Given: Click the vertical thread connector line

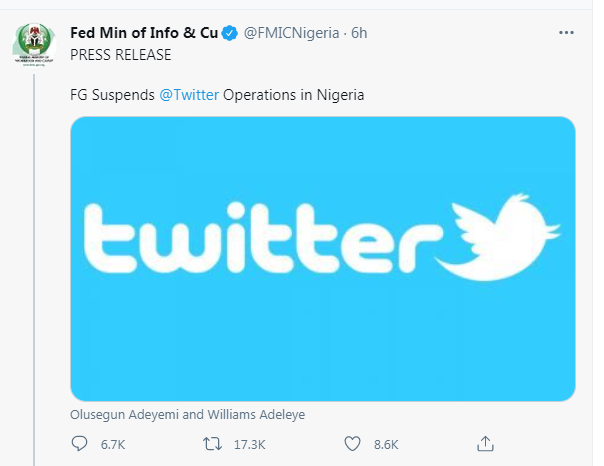Looking at the screenshot, I should [x=34, y=270].
